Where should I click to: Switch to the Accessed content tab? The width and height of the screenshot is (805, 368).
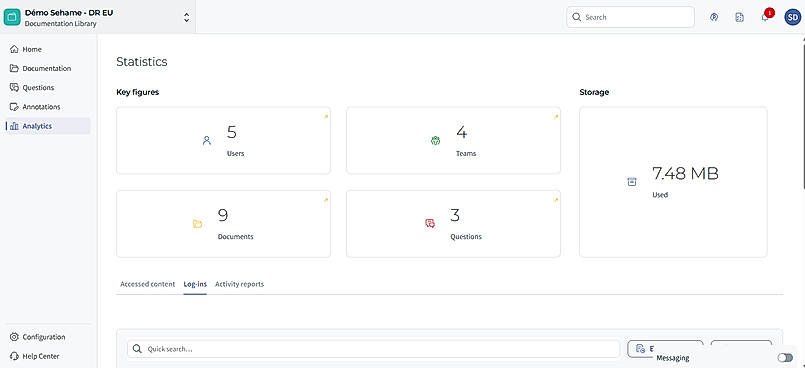(x=147, y=284)
